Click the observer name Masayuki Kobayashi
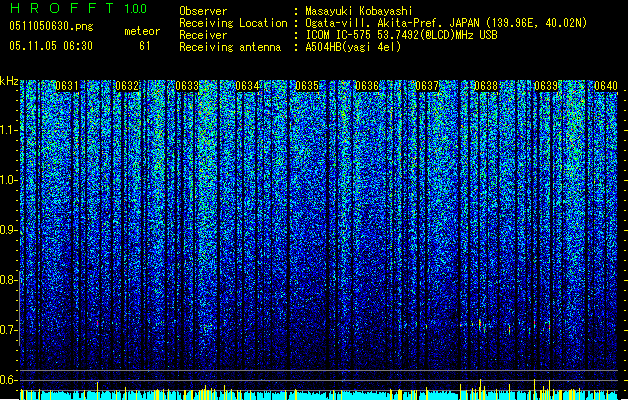The height and width of the screenshot is (400, 629). tap(359, 11)
